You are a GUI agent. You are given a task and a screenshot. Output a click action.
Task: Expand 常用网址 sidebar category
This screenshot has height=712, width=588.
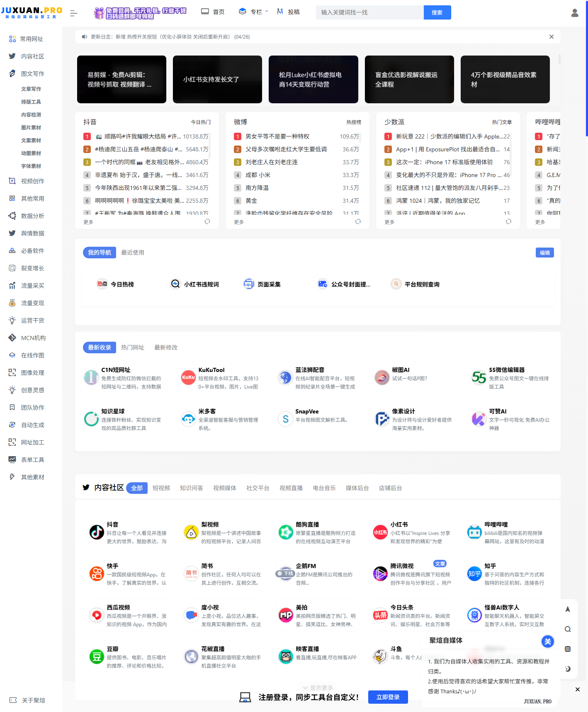click(31, 39)
